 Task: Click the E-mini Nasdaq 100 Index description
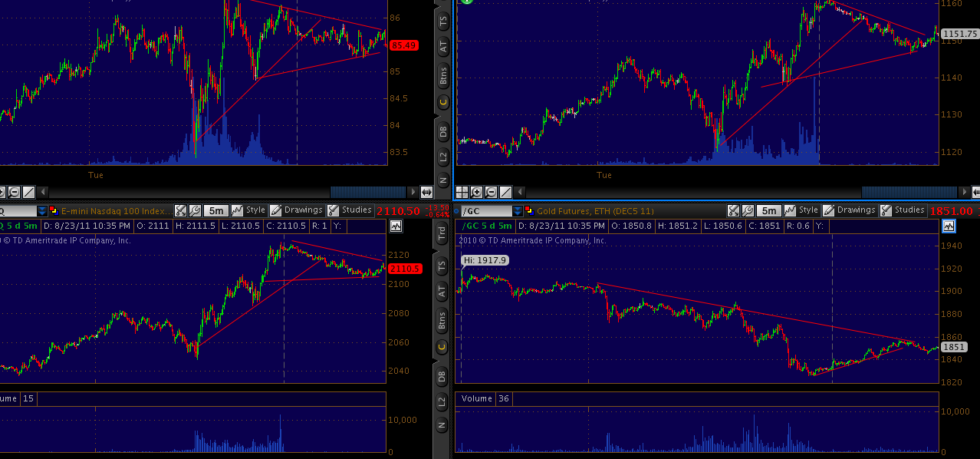[116, 210]
